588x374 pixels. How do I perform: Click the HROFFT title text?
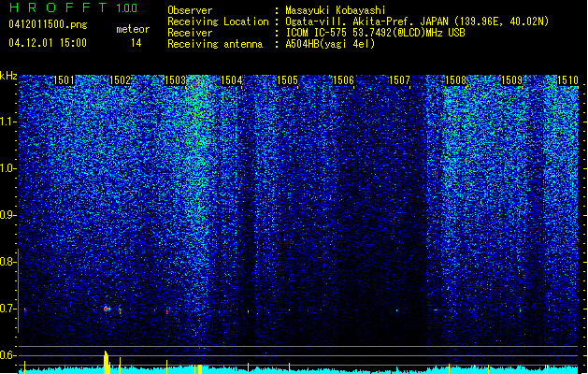click(58, 7)
